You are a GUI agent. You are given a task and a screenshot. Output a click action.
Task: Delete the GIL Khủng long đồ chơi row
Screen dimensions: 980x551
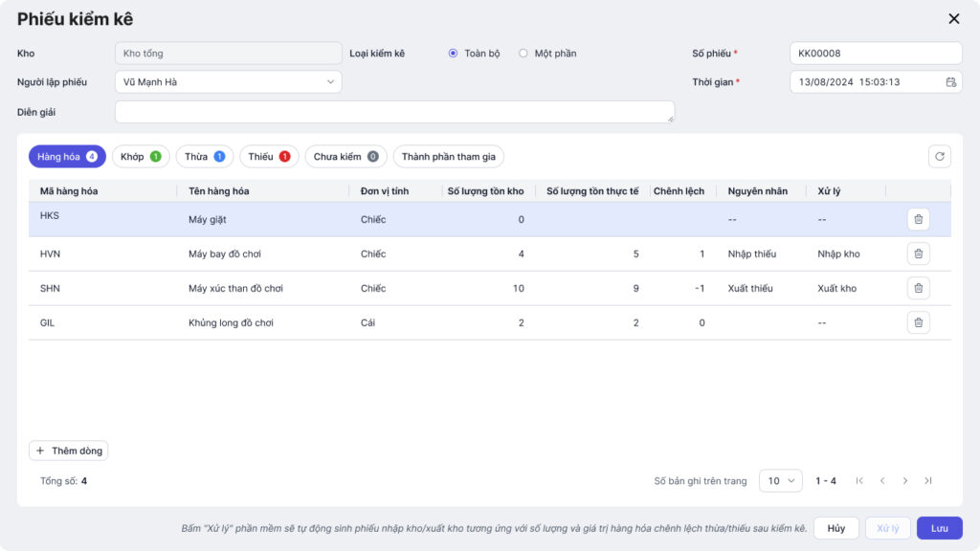coord(918,322)
